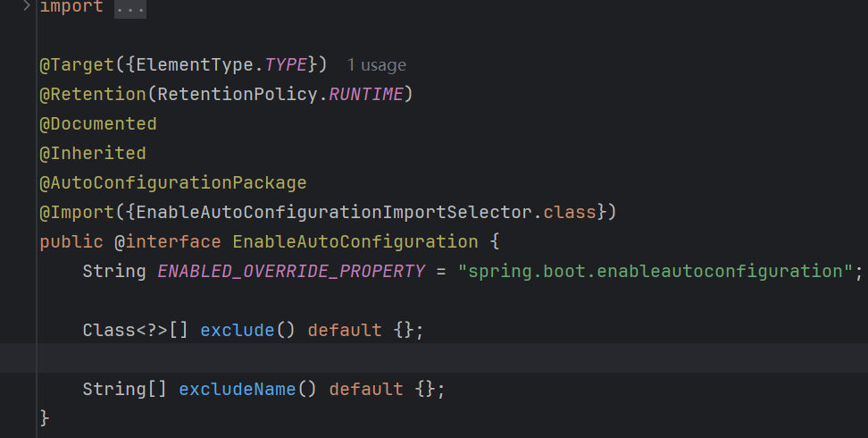The width and height of the screenshot is (868, 438).
Task: Click the @Inherited annotation
Action: (93, 153)
